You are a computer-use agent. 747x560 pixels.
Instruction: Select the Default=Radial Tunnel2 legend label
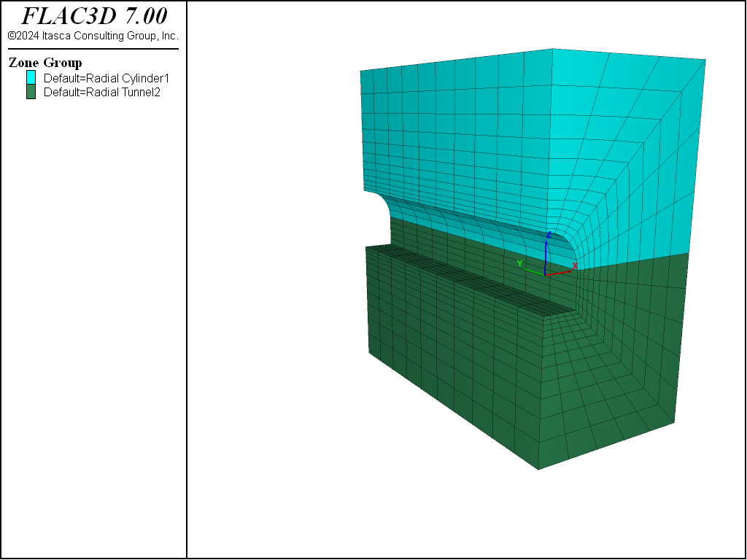coord(102,92)
